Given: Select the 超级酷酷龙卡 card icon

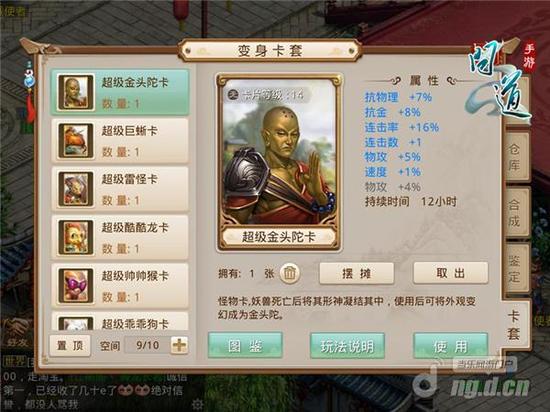Looking at the screenshot, I should click(x=76, y=238).
